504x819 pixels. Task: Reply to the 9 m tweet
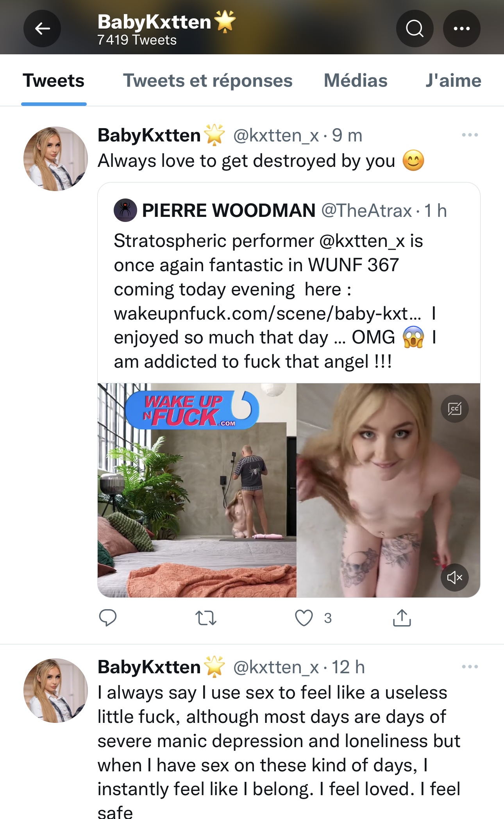[x=107, y=618]
